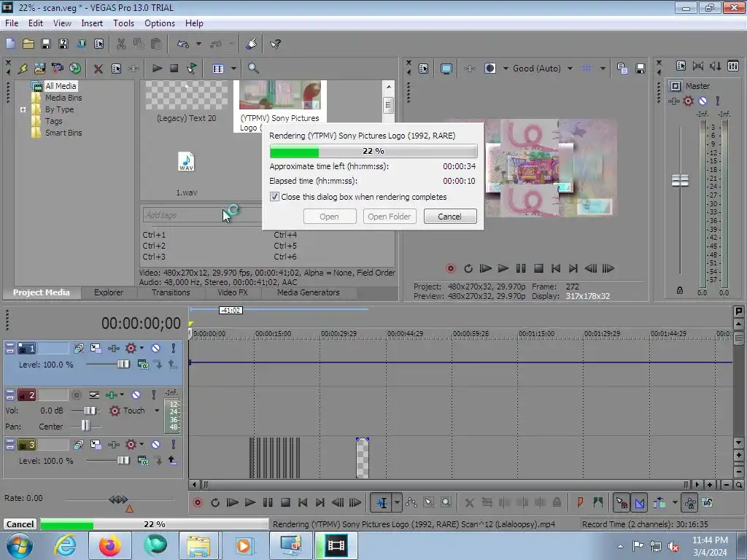The image size is (747, 560).
Task: Click the Save disk icon in main toolbar
Action: [46, 44]
